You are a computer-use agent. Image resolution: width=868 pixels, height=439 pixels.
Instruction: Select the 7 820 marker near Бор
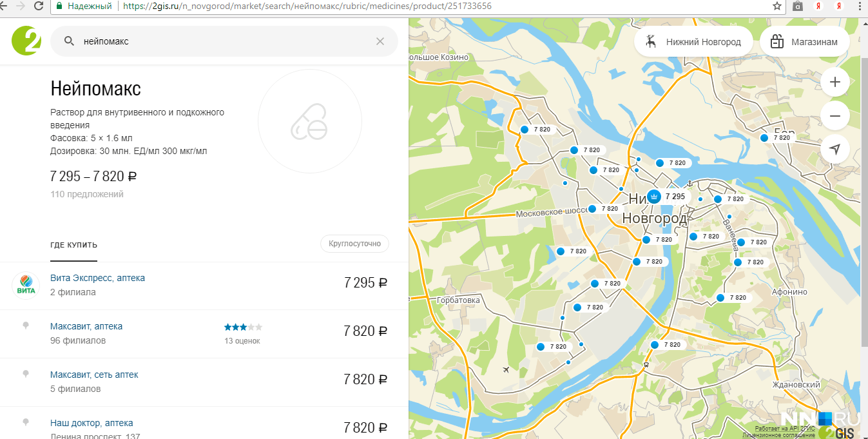tap(764, 138)
